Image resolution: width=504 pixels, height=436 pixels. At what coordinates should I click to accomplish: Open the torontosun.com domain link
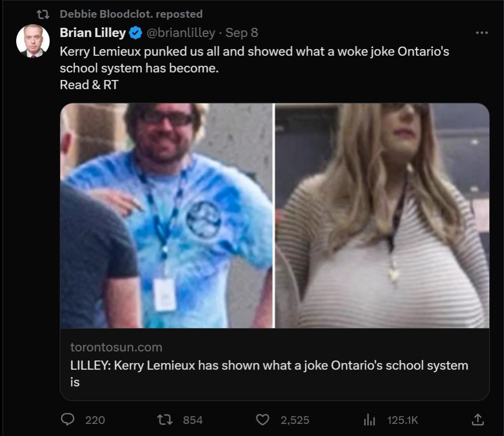tap(116, 347)
